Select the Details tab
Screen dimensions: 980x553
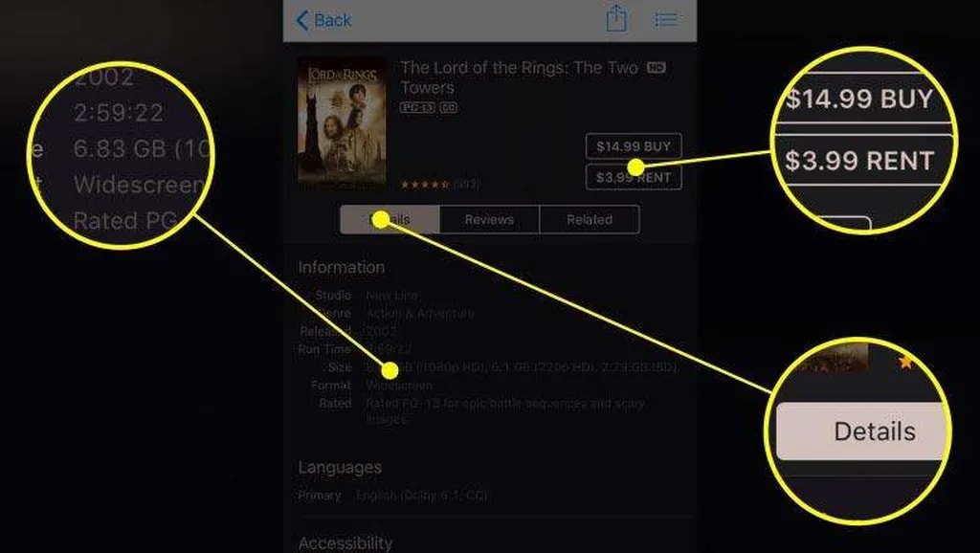pos(390,219)
